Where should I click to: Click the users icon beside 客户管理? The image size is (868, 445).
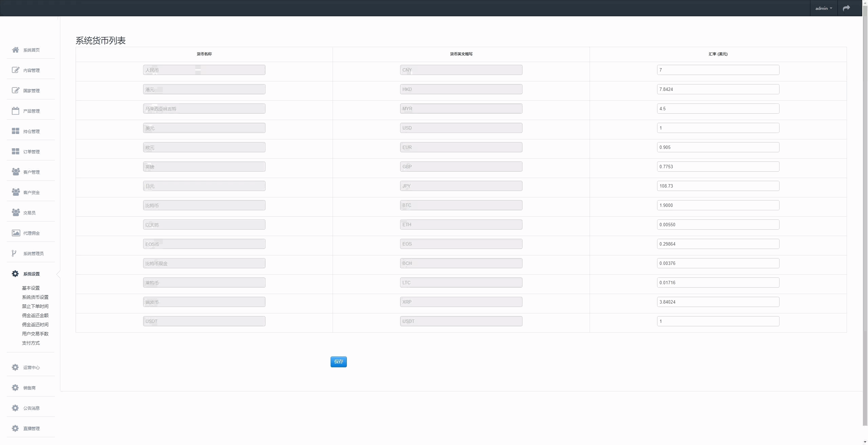15,172
